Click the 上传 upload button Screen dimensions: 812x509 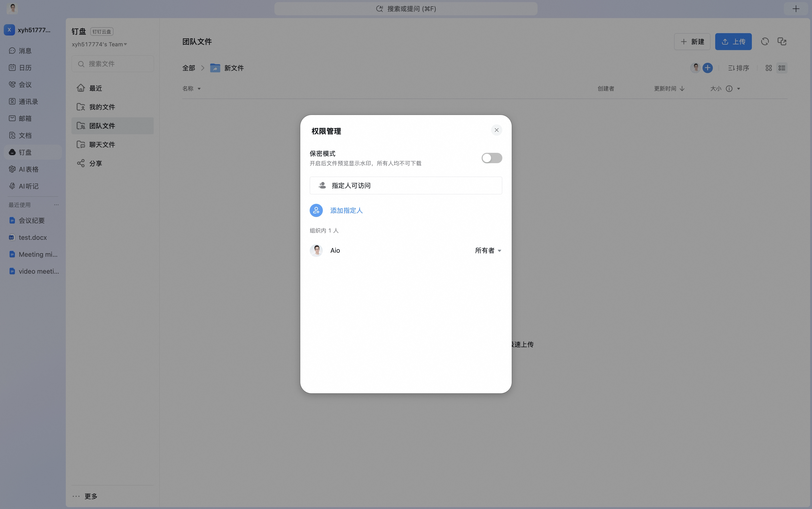click(733, 42)
